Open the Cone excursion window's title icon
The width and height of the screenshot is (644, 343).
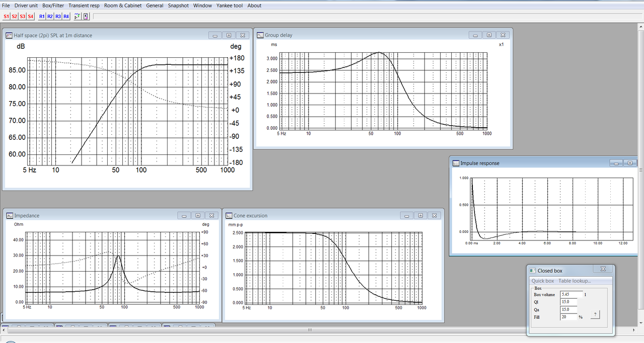click(229, 215)
